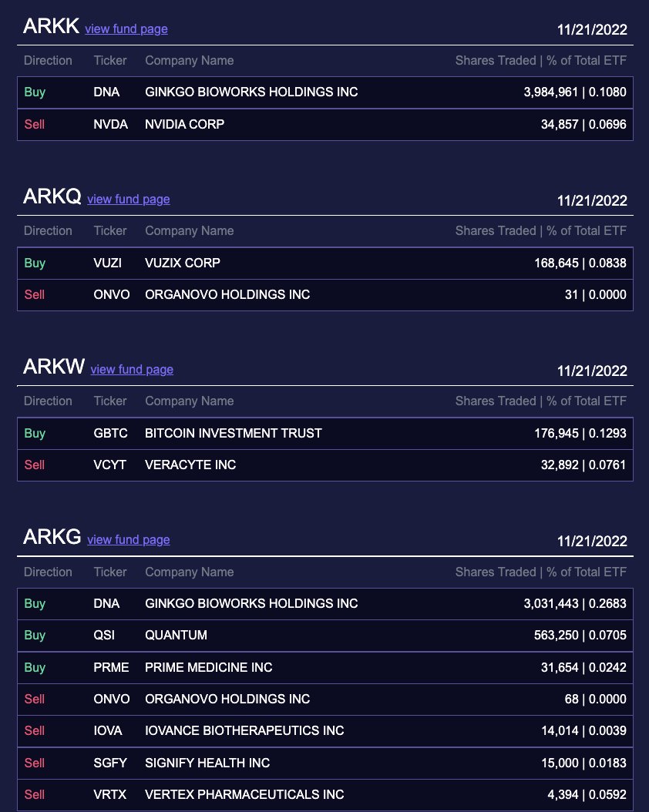Image resolution: width=649 pixels, height=812 pixels.
Task: Click the ARKQ fund heading
Action: (x=52, y=196)
